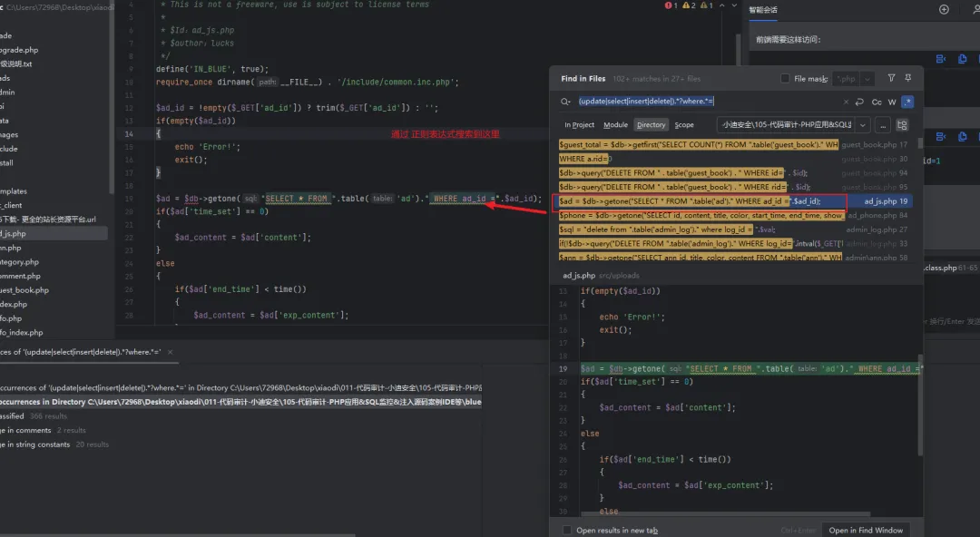Toggle recursive directory search icon
This screenshot has height=537, width=980.
902,125
